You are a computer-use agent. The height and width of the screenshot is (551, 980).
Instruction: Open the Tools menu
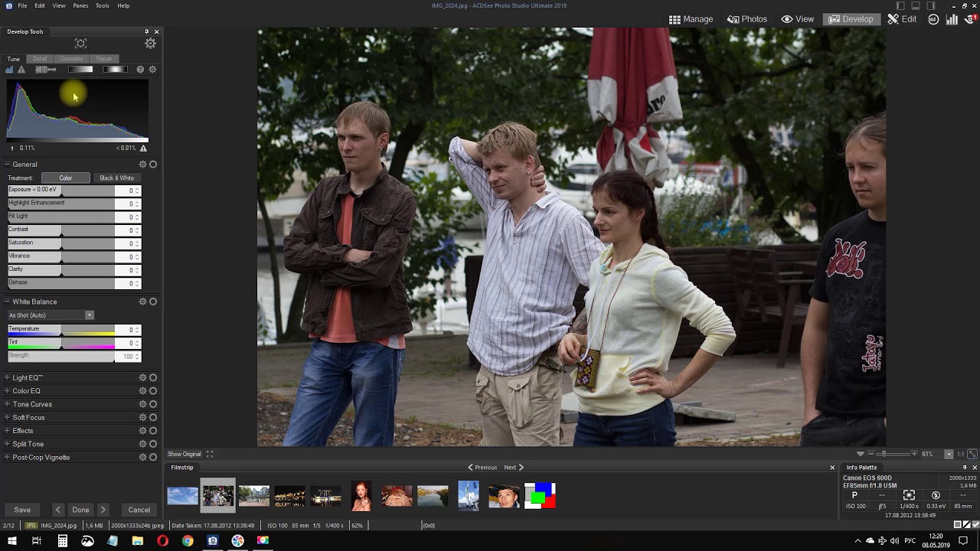click(x=102, y=5)
